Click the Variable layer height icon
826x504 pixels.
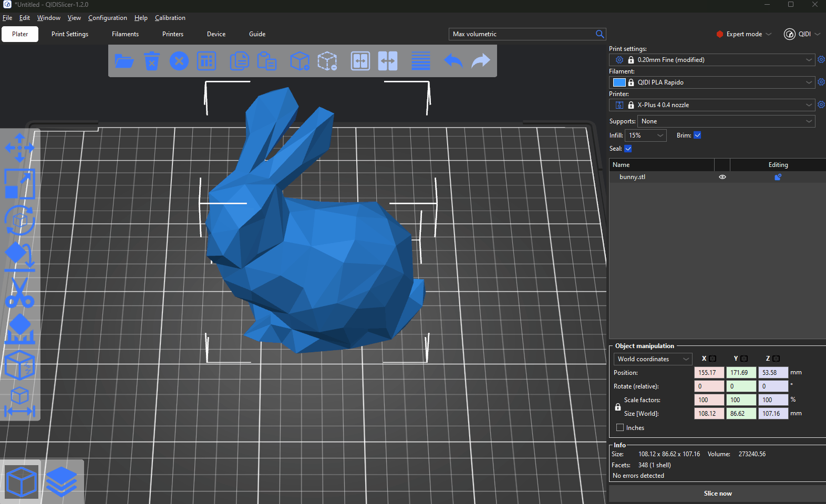coord(421,61)
